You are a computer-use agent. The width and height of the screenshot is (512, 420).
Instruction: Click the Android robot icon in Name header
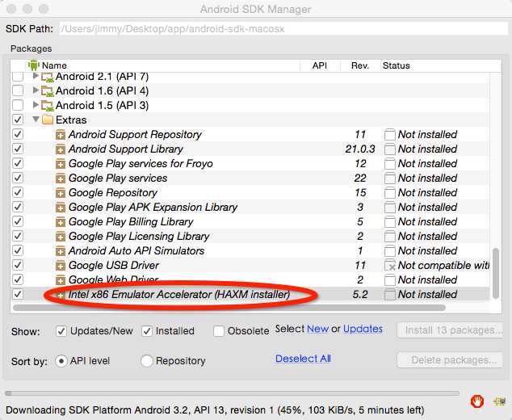(x=34, y=65)
